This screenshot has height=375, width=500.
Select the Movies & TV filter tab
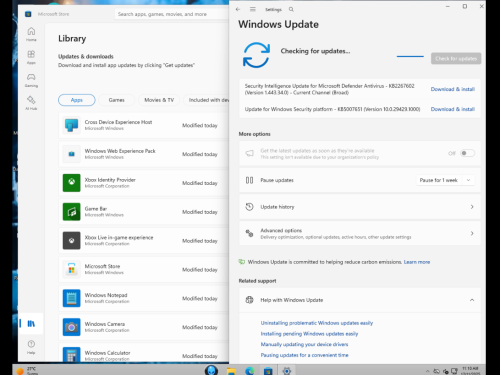click(x=159, y=100)
